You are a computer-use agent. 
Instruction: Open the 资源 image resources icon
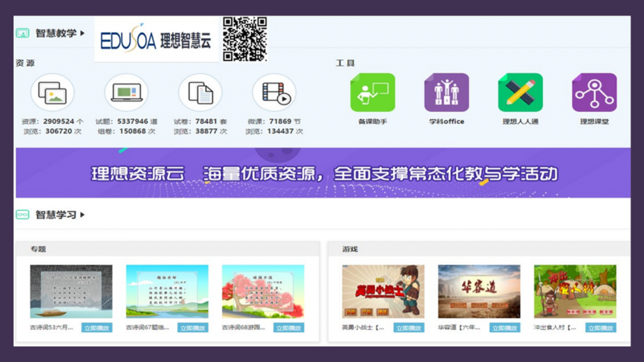pyautogui.click(x=52, y=93)
